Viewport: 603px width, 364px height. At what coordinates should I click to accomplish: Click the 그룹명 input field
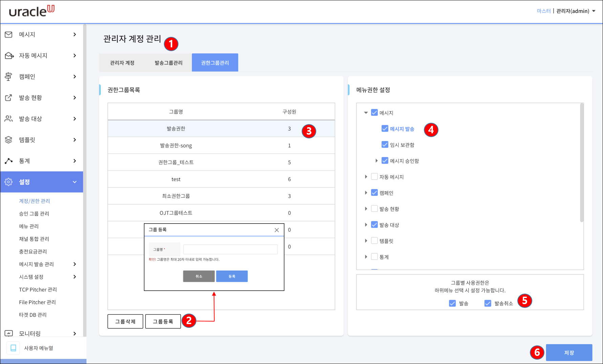tap(231, 249)
